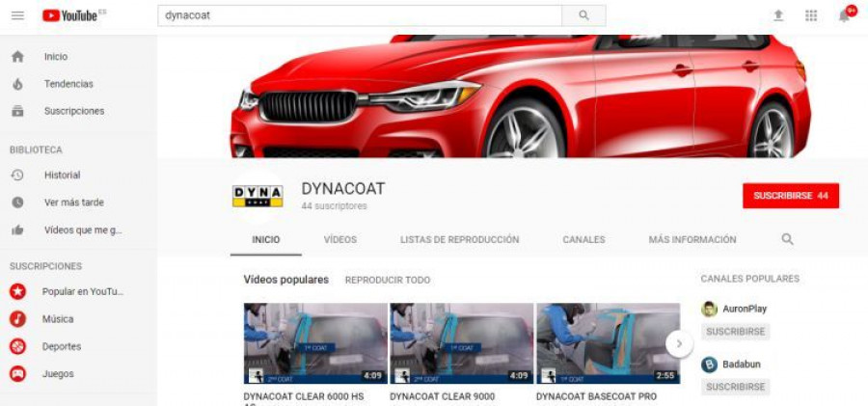This screenshot has height=406, width=868.
Task: Open the DYNACOAT CLEAR 9000 title
Action: pos(443,397)
